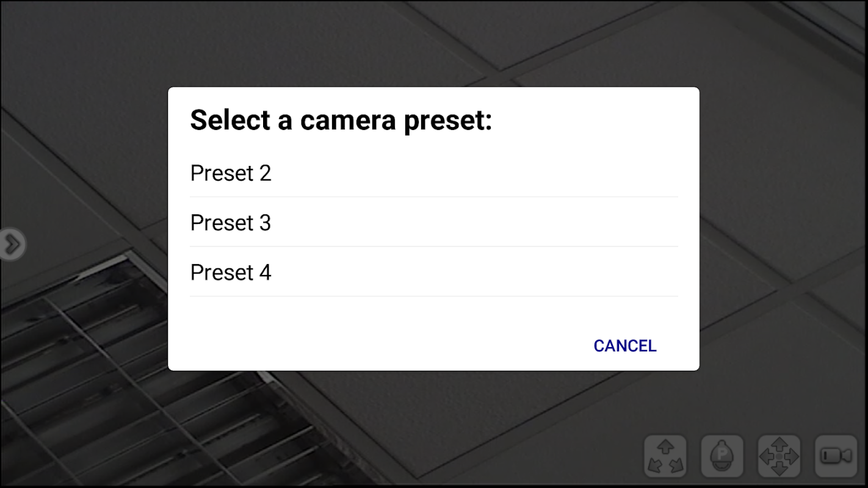
Task: Click the 'Select a camera preset:' title
Action: (x=341, y=120)
